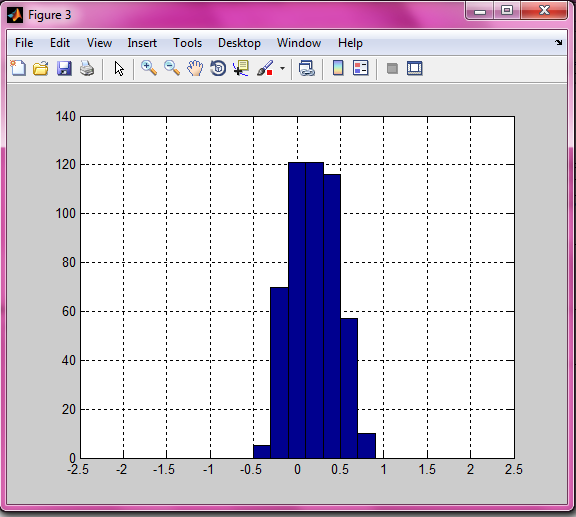Image resolution: width=576 pixels, height=517 pixels.
Task: Click the Open File folder icon
Action: (x=40, y=68)
